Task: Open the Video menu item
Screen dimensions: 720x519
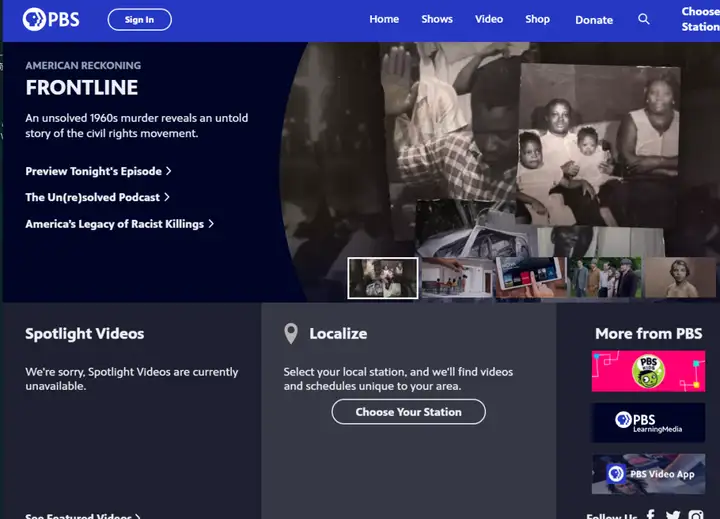Action: coord(489,19)
